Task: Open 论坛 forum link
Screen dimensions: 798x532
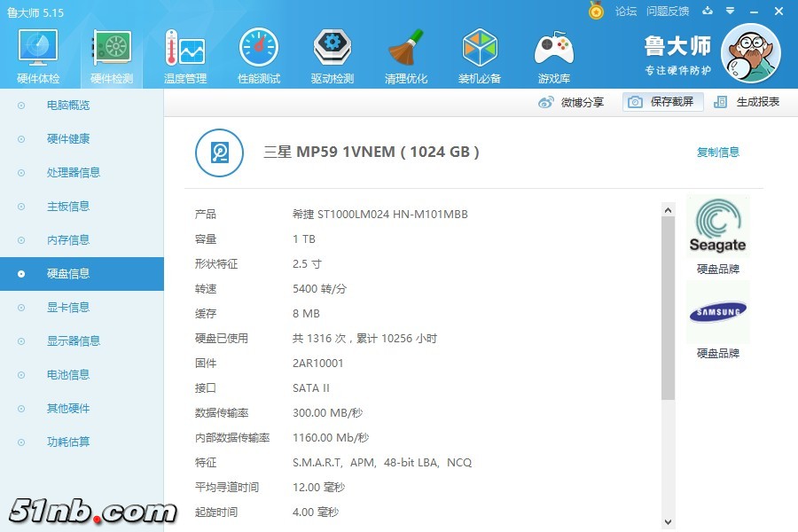Action: pyautogui.click(x=625, y=12)
